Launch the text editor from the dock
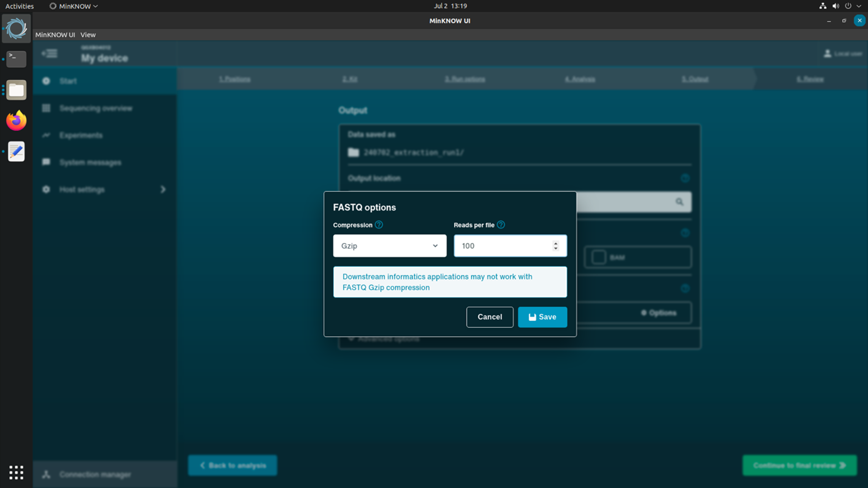The image size is (868, 488). (16, 151)
